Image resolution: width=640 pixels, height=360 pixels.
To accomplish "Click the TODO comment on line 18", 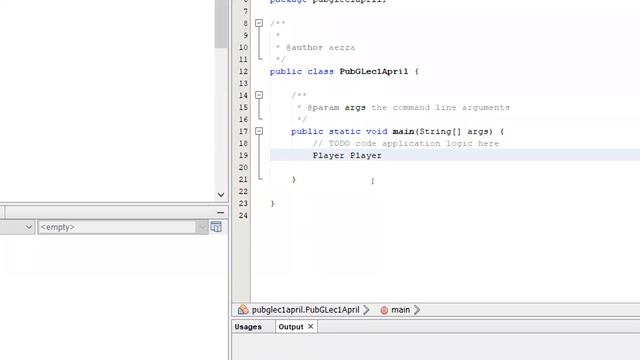I will tap(406, 144).
